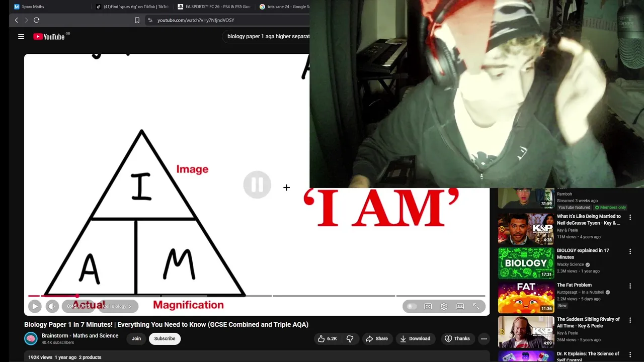Open Brainstorm - Maths and Science channel link
The height and width of the screenshot is (362, 644).
coord(80,336)
